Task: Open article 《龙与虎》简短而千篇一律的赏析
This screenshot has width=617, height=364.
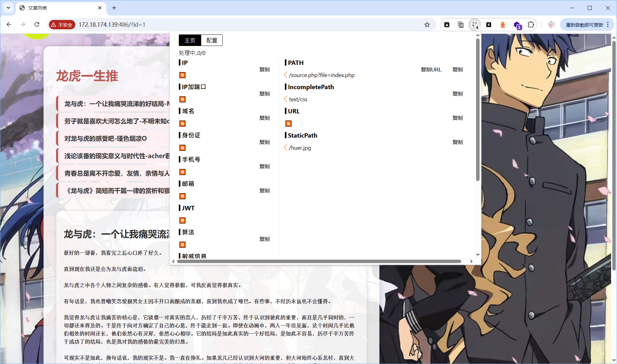Action: pos(114,191)
